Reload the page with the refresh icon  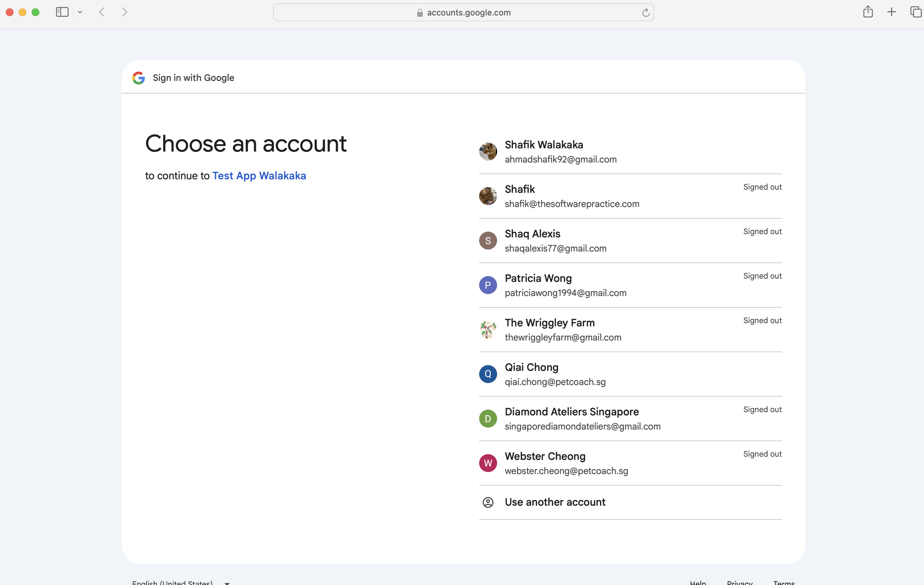coord(646,13)
